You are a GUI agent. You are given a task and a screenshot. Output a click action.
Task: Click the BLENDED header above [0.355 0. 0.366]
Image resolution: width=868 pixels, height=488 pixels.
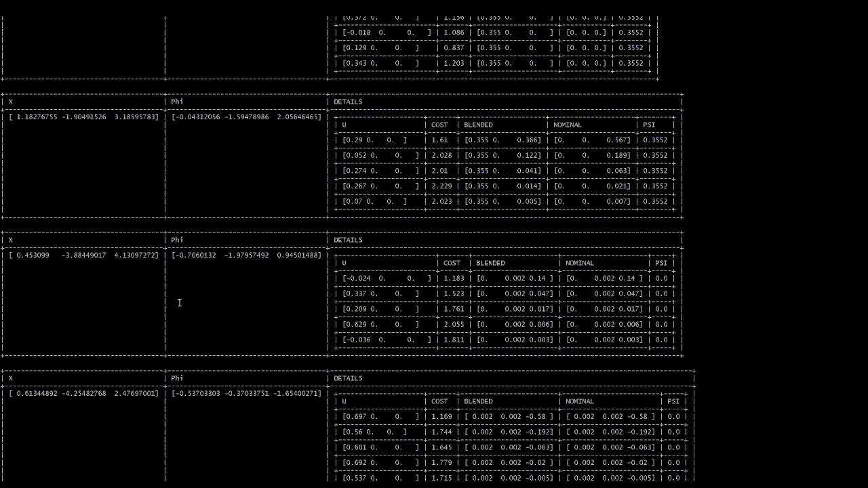tap(478, 125)
